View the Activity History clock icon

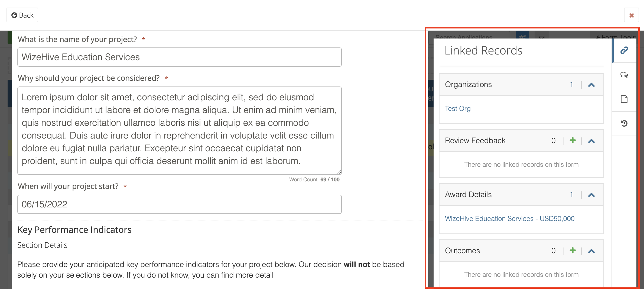tap(625, 123)
